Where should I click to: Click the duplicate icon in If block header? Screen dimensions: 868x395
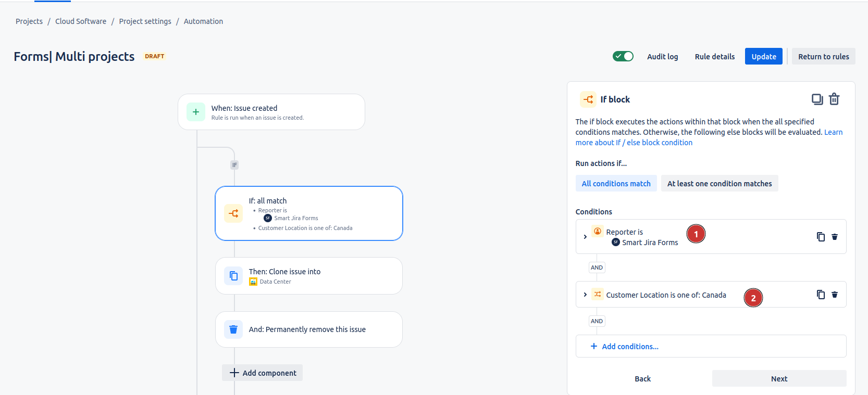tap(817, 99)
